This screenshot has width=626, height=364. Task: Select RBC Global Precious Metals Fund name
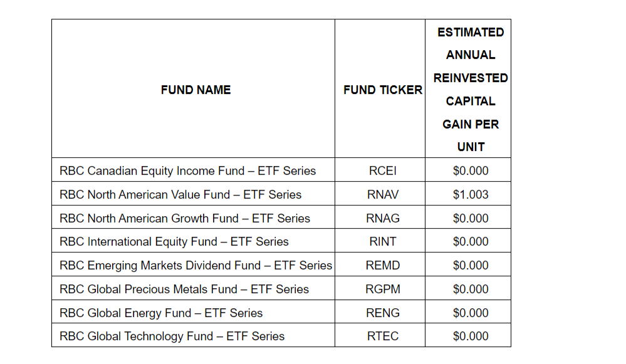pos(184,289)
